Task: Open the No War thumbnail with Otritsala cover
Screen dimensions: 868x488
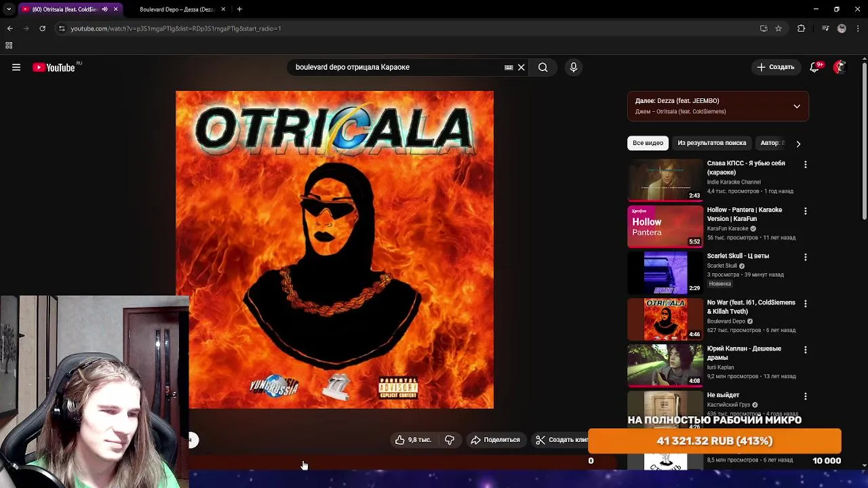Action: pyautogui.click(x=665, y=319)
